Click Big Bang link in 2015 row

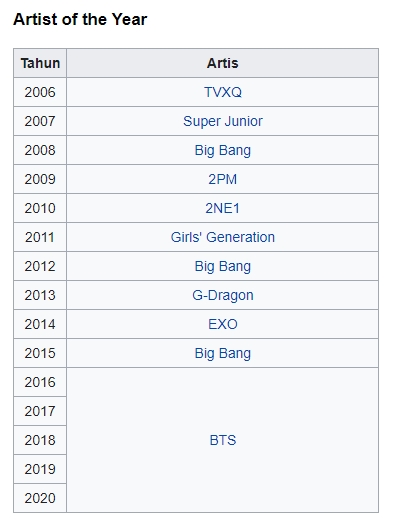[x=223, y=353]
